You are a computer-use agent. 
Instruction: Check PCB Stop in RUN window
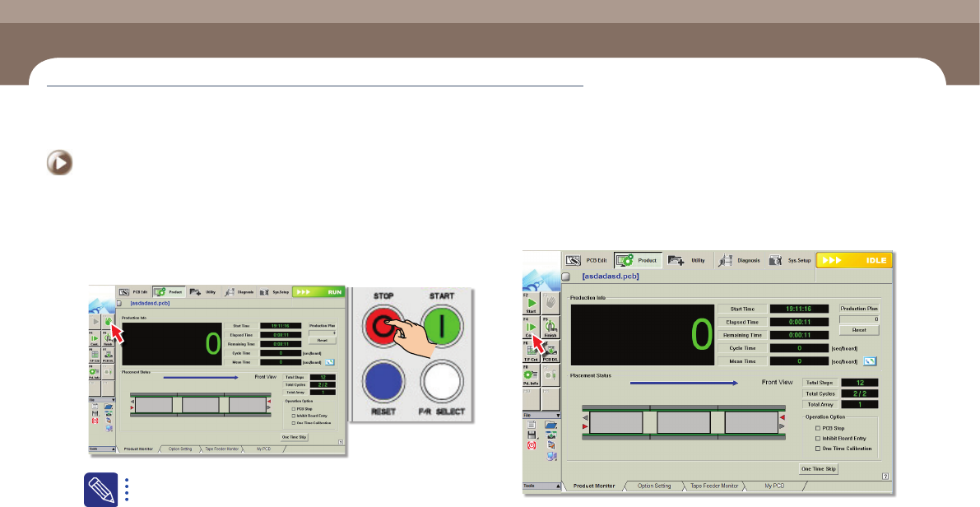(x=293, y=409)
